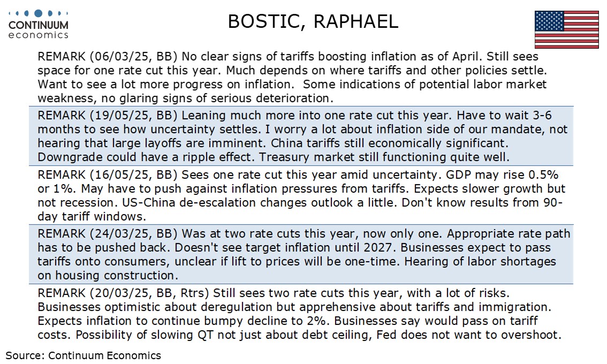Viewport: 607px width, 364px height.
Task: Click the 'China tariffs still economically significant' sentence
Action: pyautogui.click(x=390, y=143)
